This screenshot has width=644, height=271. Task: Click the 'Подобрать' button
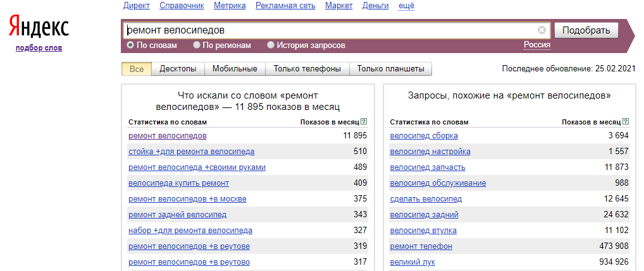coord(586,30)
